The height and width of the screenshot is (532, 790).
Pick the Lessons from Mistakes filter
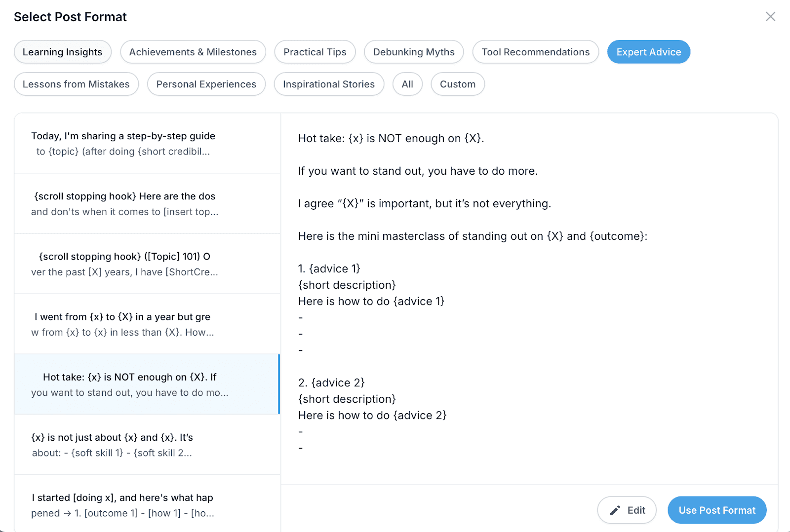point(76,84)
